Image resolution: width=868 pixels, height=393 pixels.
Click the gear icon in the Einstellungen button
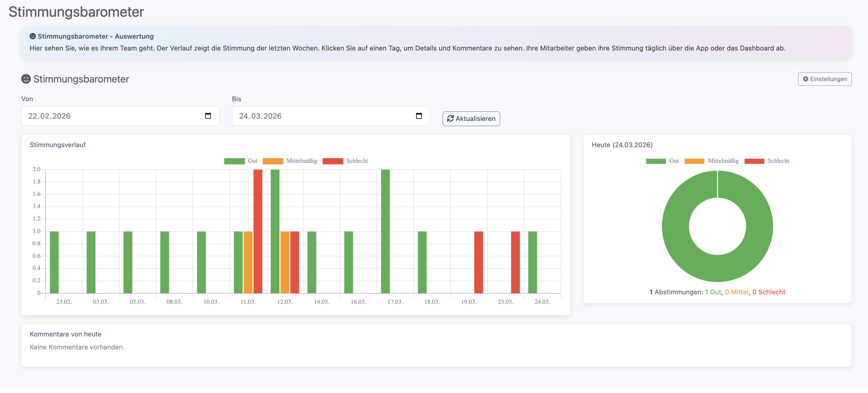point(805,79)
